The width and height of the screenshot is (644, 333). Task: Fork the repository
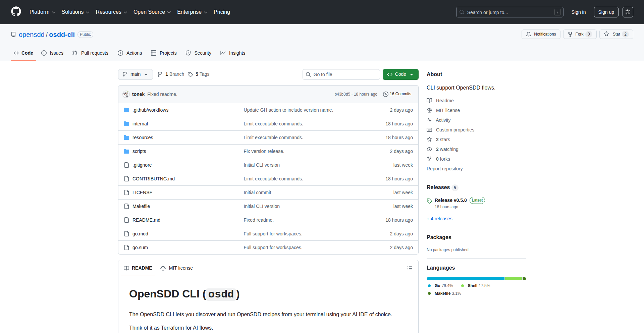pyautogui.click(x=579, y=34)
